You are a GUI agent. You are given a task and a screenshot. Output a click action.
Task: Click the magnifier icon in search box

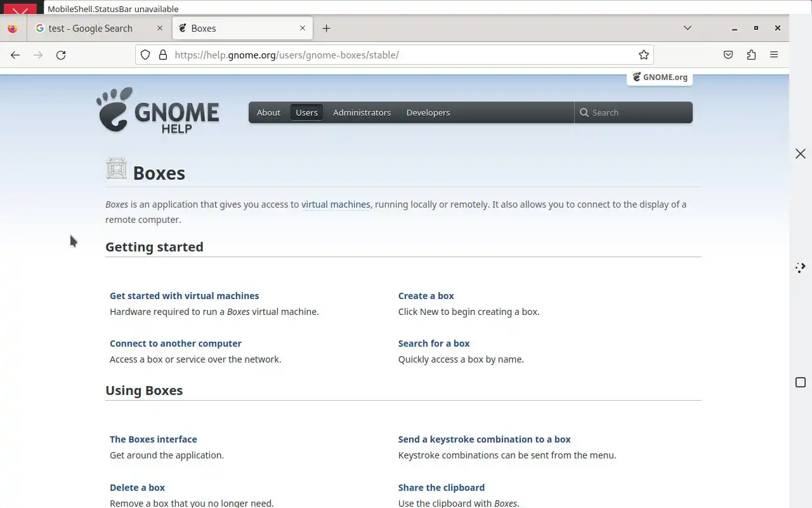[584, 112]
